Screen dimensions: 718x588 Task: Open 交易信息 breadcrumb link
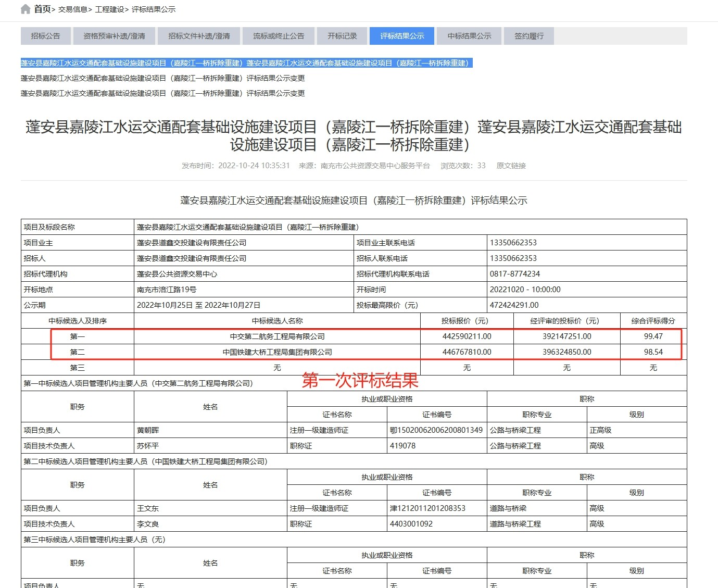coord(72,9)
